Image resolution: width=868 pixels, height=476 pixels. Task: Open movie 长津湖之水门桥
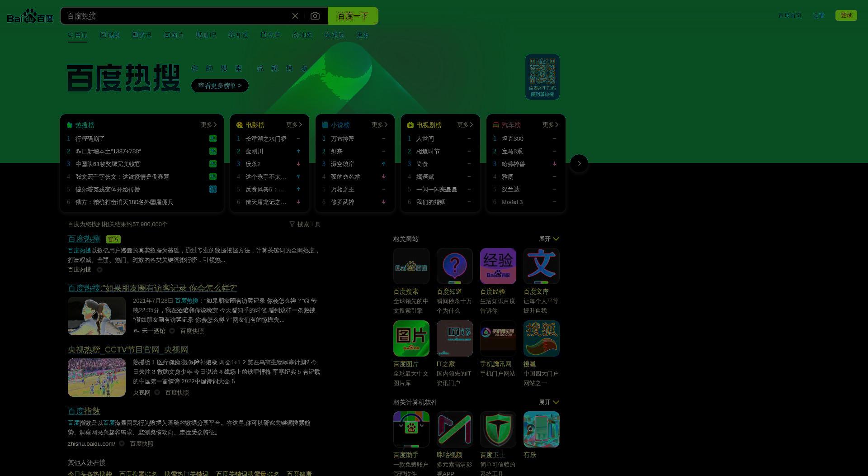click(x=266, y=138)
